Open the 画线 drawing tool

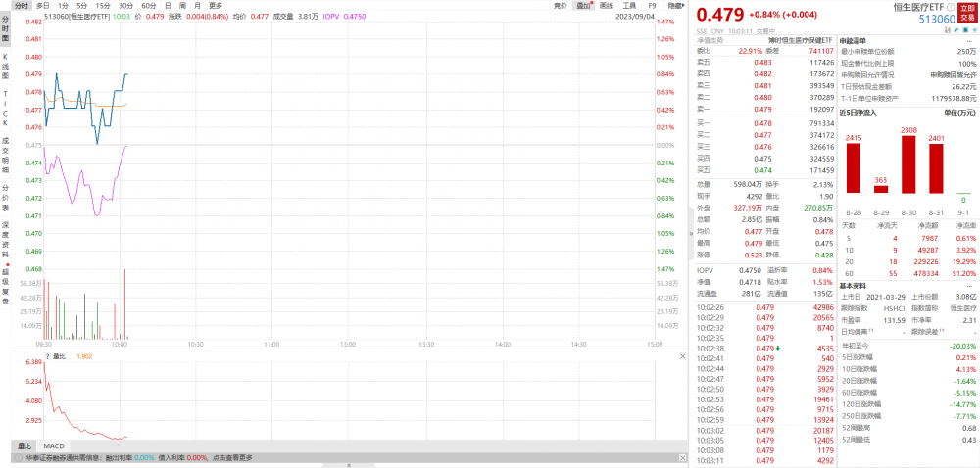(607, 5)
